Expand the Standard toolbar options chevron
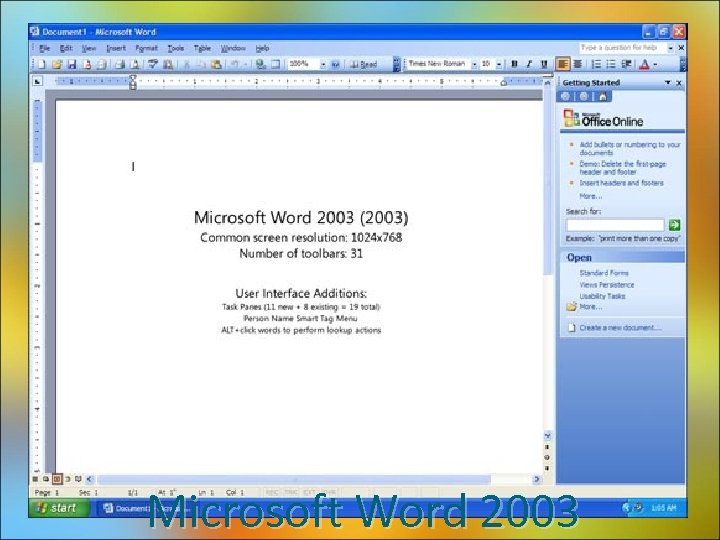This screenshot has width=720, height=540. (396, 64)
